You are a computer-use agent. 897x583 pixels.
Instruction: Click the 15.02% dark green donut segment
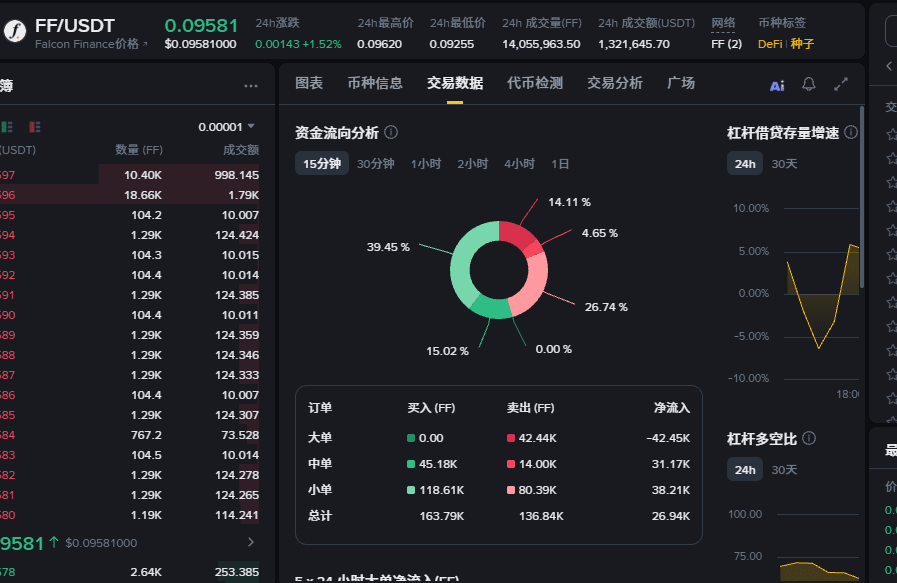pyautogui.click(x=491, y=307)
